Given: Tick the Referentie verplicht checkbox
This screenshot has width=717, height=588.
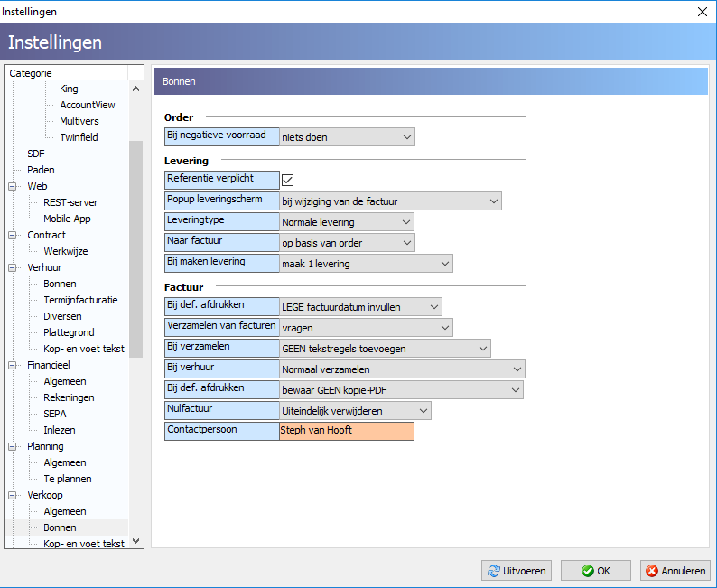Looking at the screenshot, I should pyautogui.click(x=288, y=180).
